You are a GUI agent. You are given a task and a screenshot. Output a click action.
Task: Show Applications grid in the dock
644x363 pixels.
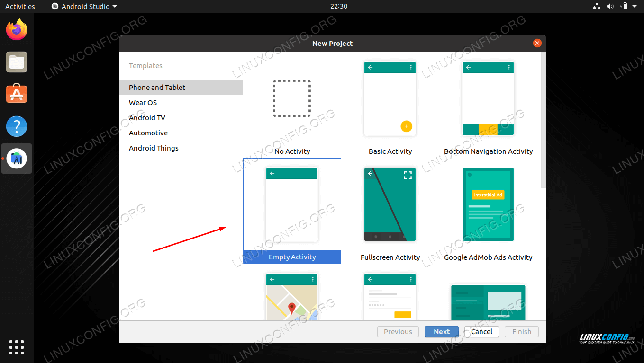click(17, 347)
